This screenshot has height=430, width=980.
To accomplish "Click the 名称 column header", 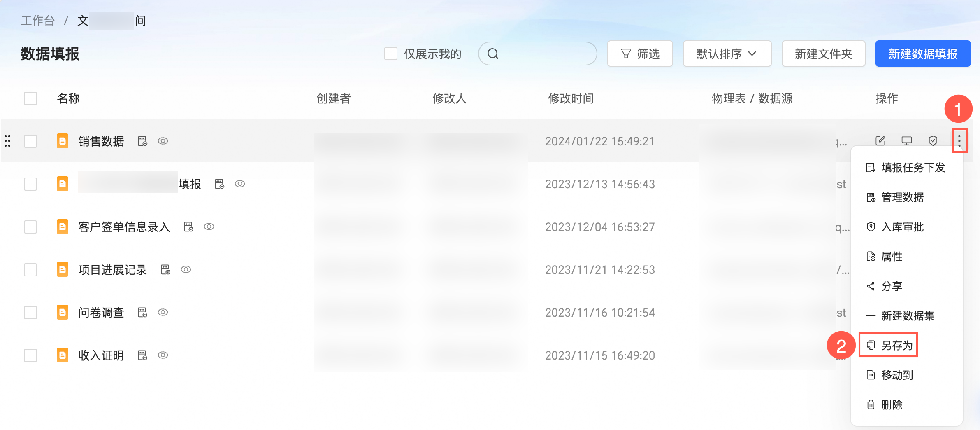I will [x=68, y=98].
